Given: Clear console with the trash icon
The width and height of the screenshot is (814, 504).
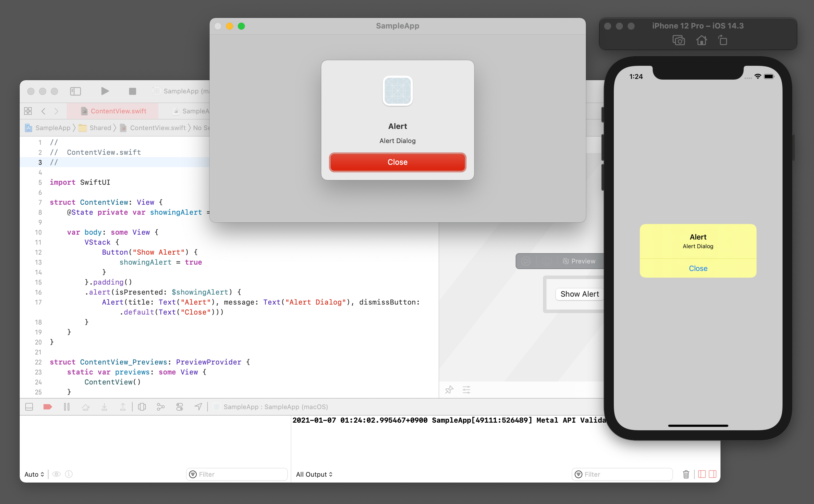Looking at the screenshot, I should pos(686,474).
